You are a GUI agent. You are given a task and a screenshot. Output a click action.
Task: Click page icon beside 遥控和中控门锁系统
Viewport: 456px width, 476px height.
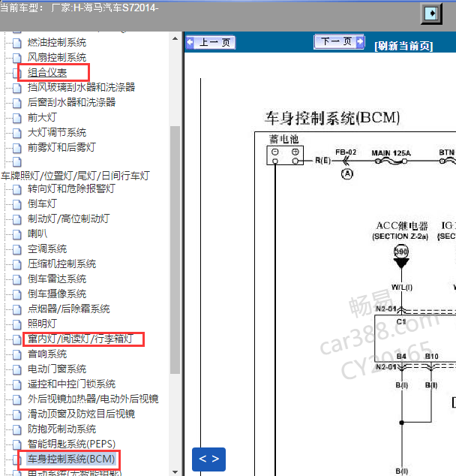(x=17, y=384)
